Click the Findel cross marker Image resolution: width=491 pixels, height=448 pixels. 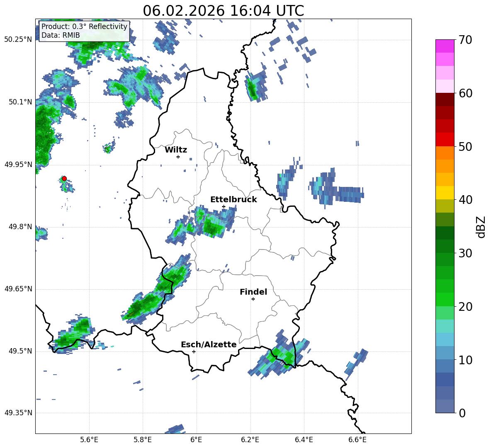click(253, 299)
